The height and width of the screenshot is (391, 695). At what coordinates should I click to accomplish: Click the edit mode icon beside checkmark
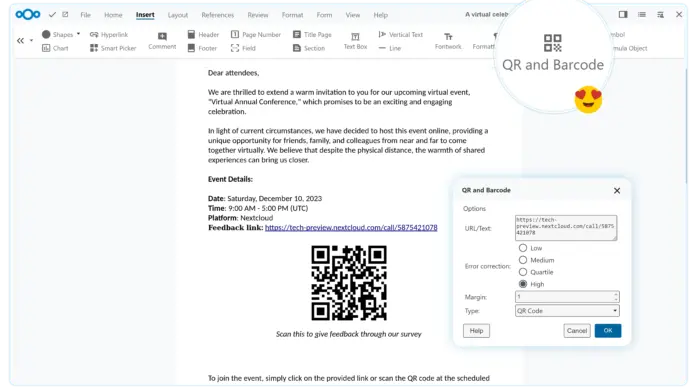coord(65,15)
